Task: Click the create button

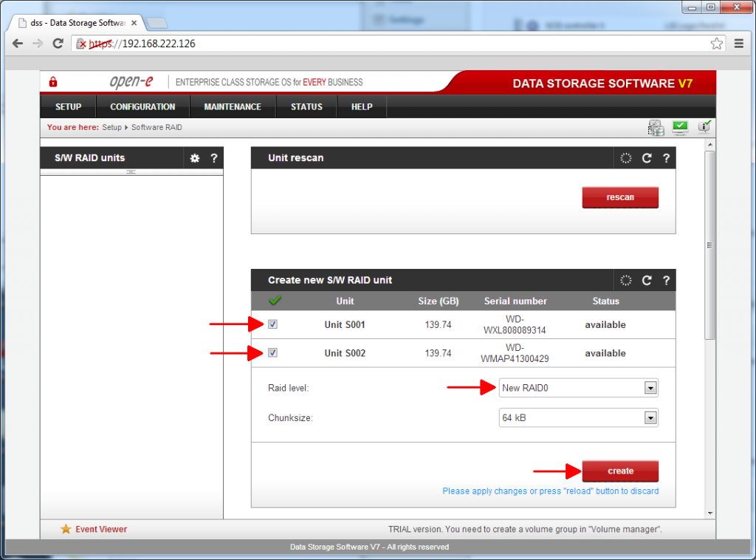Action: pos(620,471)
